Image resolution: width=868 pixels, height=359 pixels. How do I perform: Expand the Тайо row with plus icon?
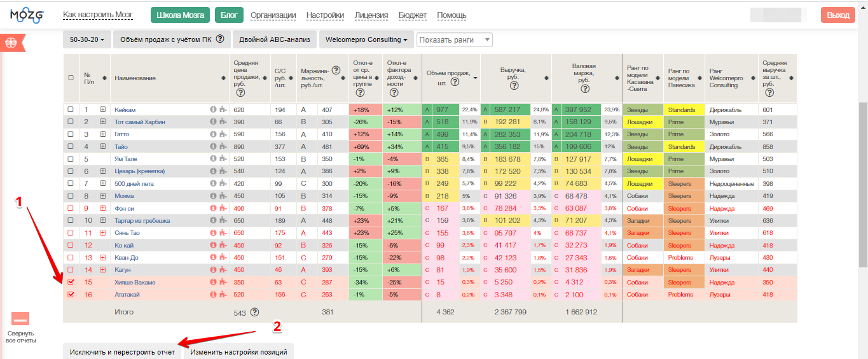pos(102,147)
